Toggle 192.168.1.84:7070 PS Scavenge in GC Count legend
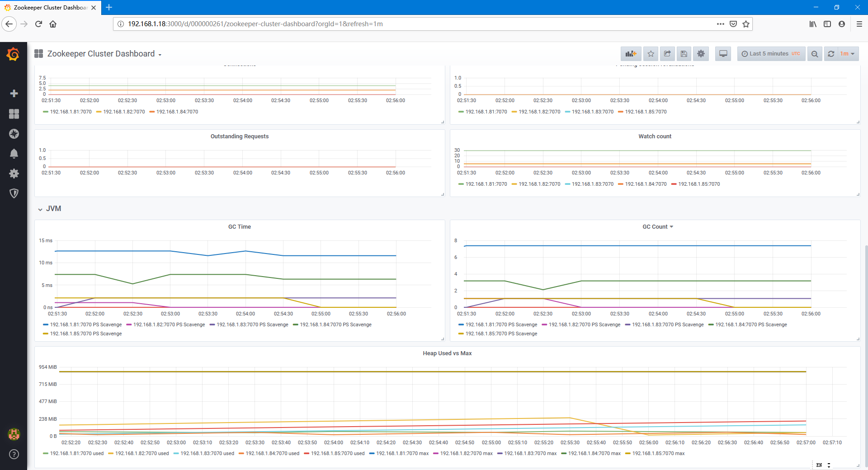Viewport: 868px width, 470px height. [x=751, y=324]
